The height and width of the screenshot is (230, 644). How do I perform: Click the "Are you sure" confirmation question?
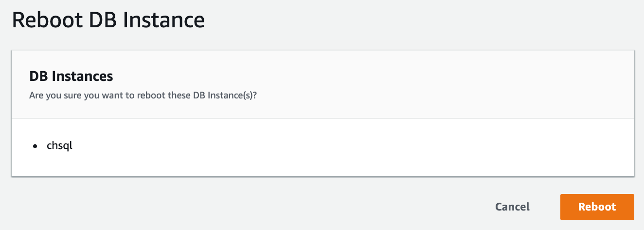click(143, 95)
